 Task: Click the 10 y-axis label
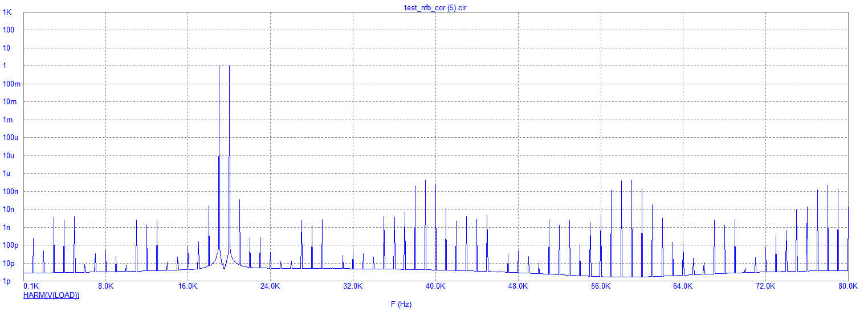(x=6, y=48)
